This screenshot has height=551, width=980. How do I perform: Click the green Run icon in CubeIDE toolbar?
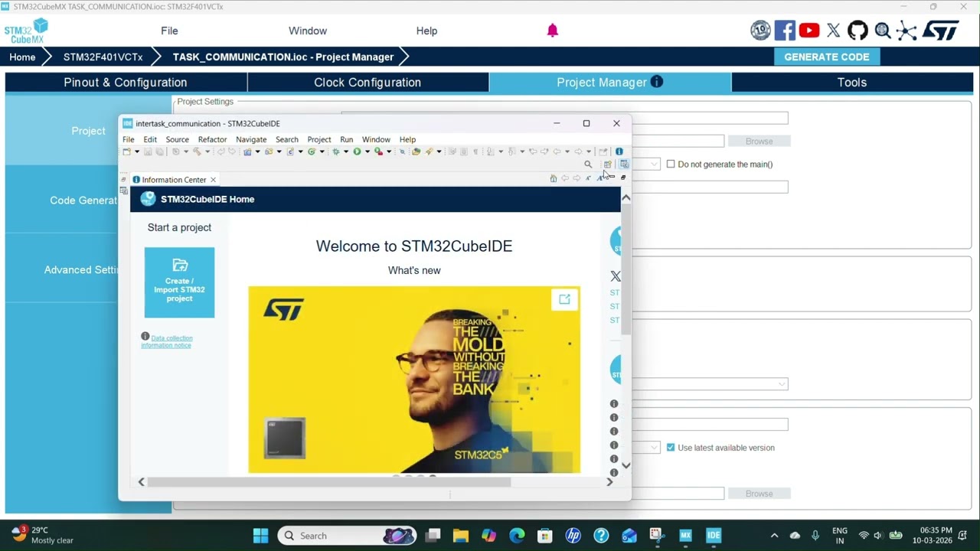357,152
